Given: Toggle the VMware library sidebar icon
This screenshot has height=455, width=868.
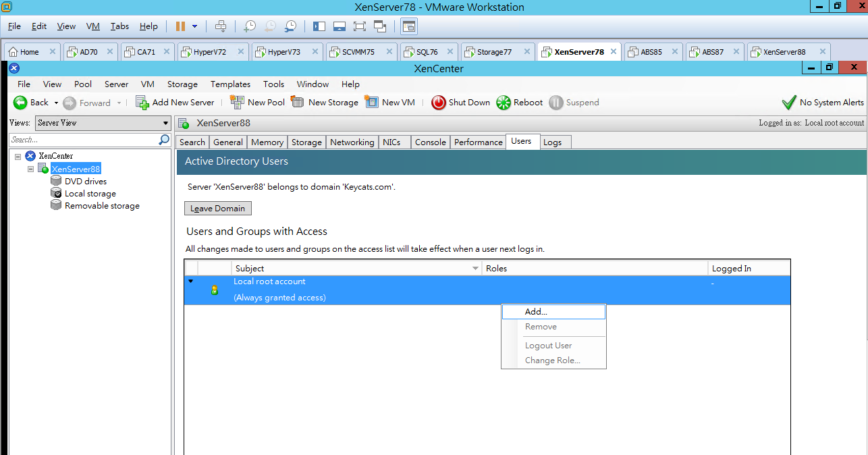Looking at the screenshot, I should point(320,26).
